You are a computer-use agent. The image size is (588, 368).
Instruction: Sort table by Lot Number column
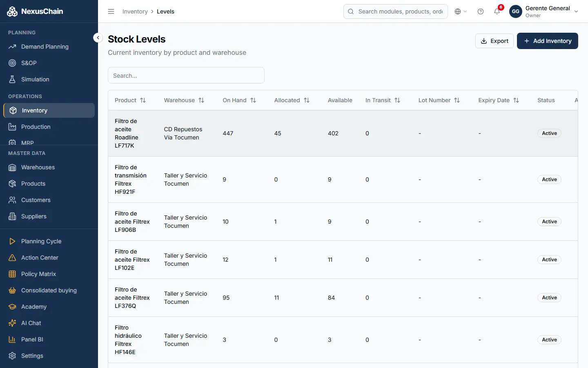439,100
